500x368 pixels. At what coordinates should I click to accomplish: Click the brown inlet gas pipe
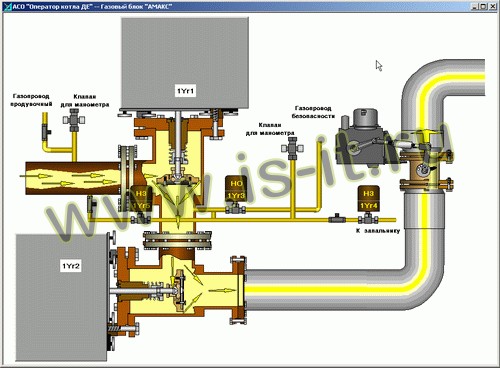coord(73,178)
